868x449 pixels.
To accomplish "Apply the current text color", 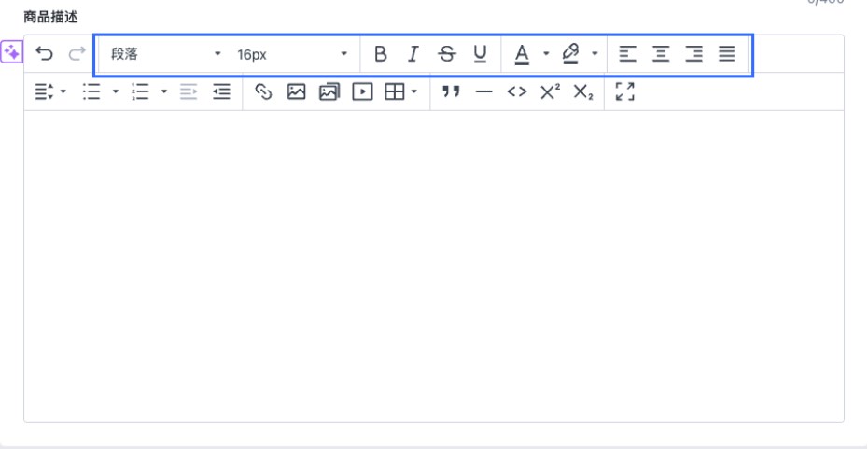I will [522, 54].
